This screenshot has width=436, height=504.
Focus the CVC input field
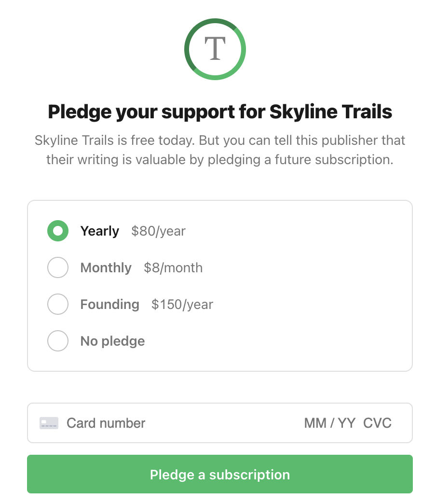[x=377, y=423]
